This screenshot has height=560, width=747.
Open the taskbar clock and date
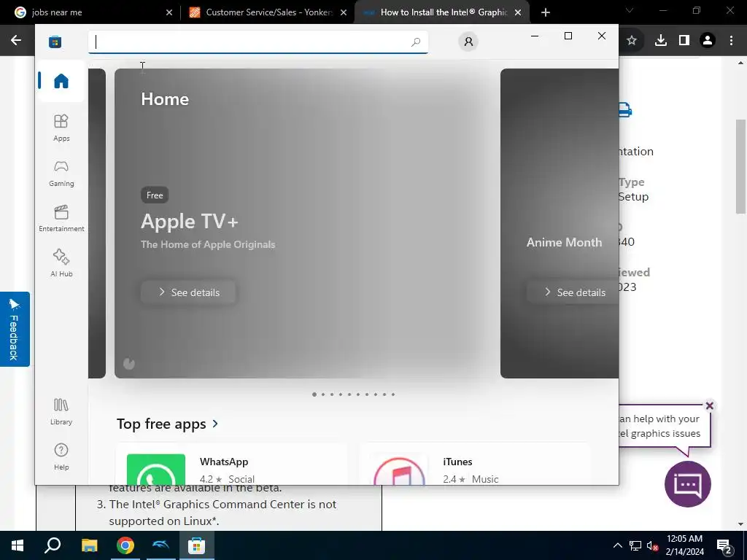684,545
